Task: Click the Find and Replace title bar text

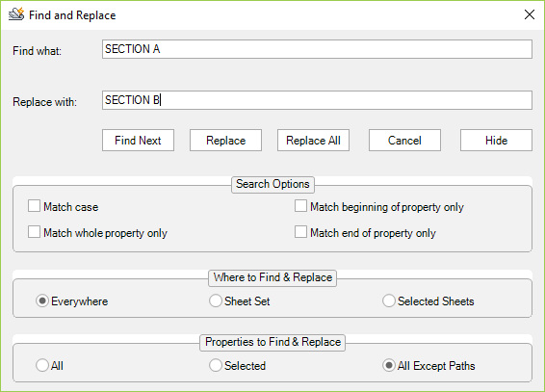Action: pyautogui.click(x=72, y=15)
